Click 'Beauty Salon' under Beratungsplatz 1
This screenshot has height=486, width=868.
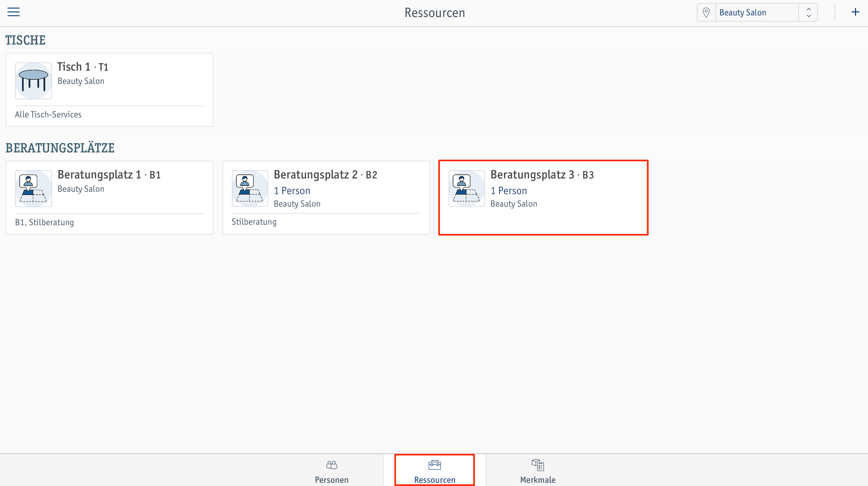(81, 189)
